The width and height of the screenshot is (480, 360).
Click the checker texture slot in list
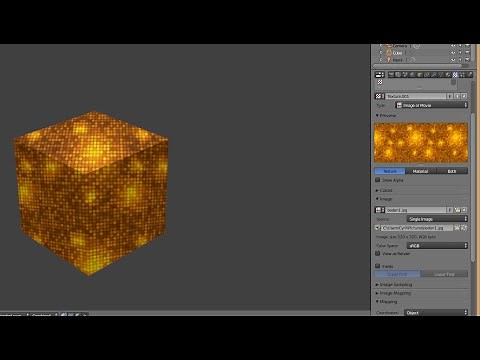(380, 82)
